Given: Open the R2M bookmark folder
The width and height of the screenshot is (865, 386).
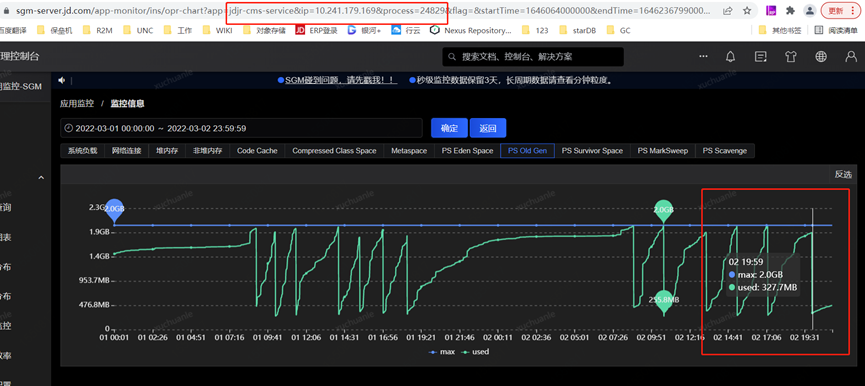Looking at the screenshot, I should click(x=97, y=31).
